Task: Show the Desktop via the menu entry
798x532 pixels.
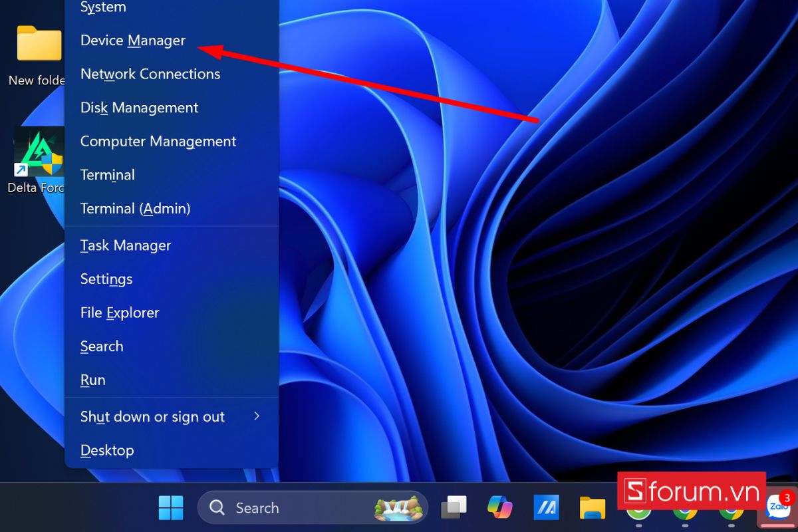Action: pos(172,450)
